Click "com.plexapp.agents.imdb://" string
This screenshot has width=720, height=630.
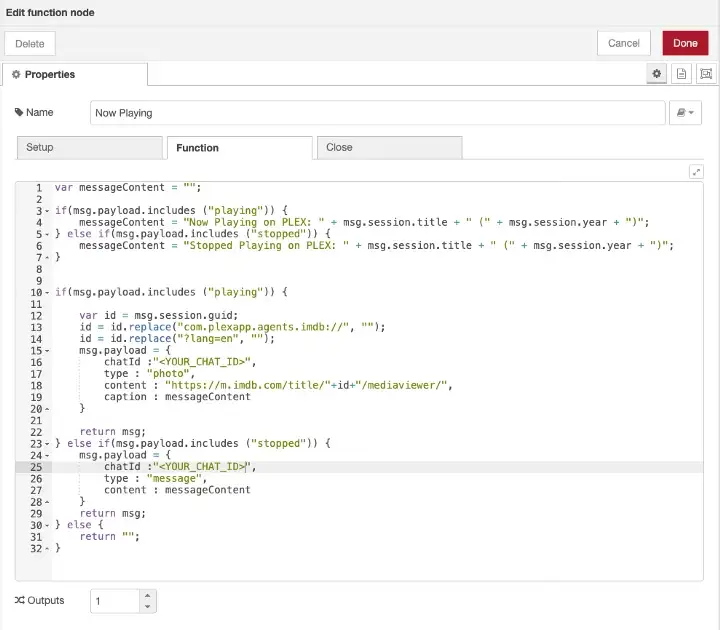click(263, 327)
